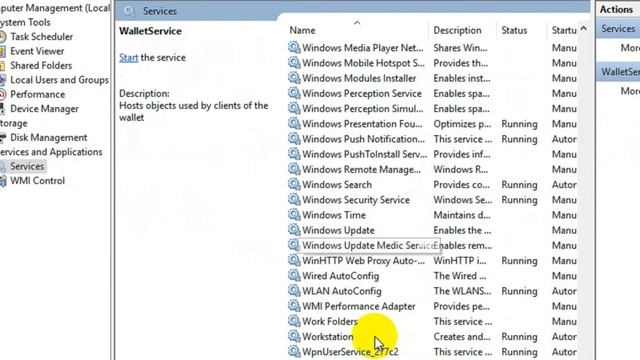Select Windows Modules Installer service name

tap(359, 78)
